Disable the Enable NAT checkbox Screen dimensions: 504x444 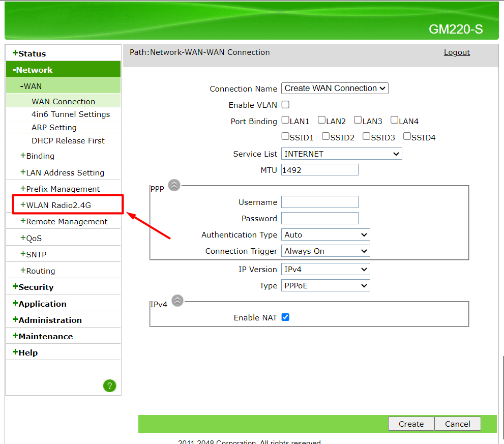pos(285,317)
